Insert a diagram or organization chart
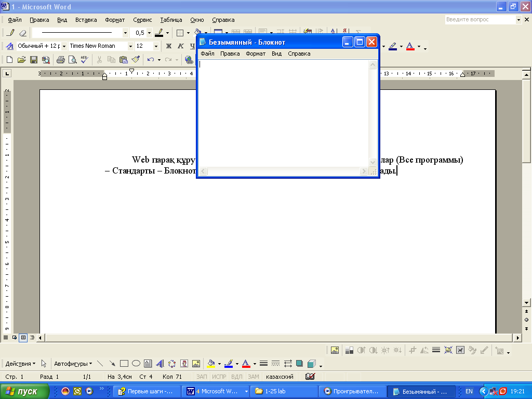Viewport: 532px width, 399px height. point(172,363)
